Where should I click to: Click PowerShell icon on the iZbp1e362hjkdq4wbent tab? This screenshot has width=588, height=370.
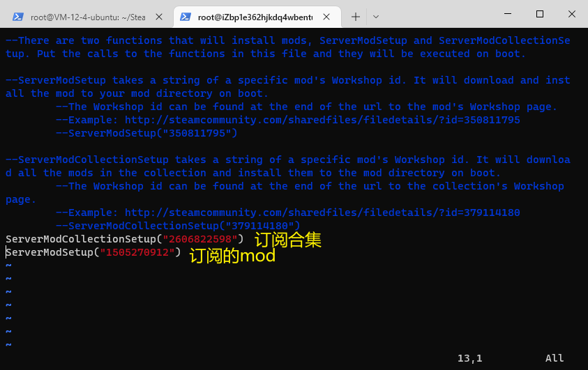tap(186, 17)
